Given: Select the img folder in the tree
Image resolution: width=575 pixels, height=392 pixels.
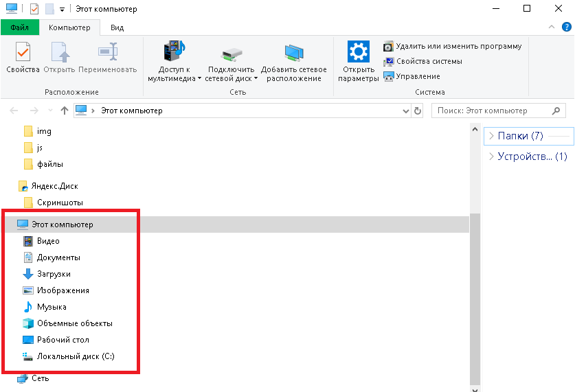Looking at the screenshot, I should [x=44, y=131].
